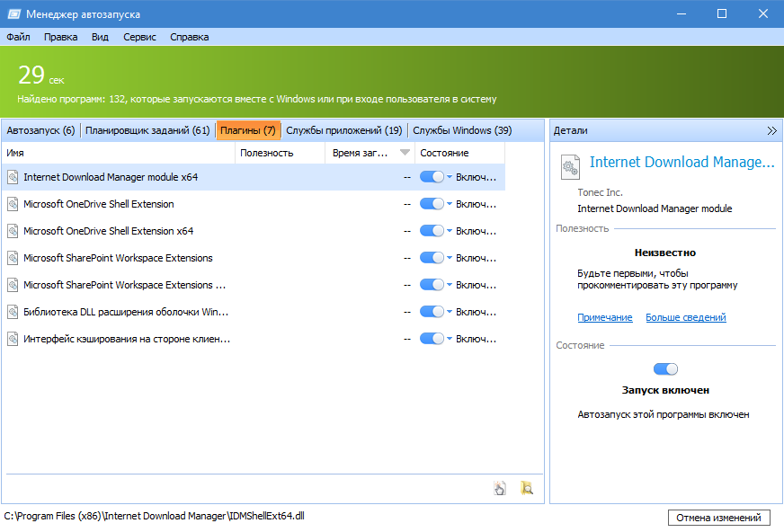The height and width of the screenshot is (532, 784).
Task: Click the Internet Download Manage... title link
Action: [682, 162]
